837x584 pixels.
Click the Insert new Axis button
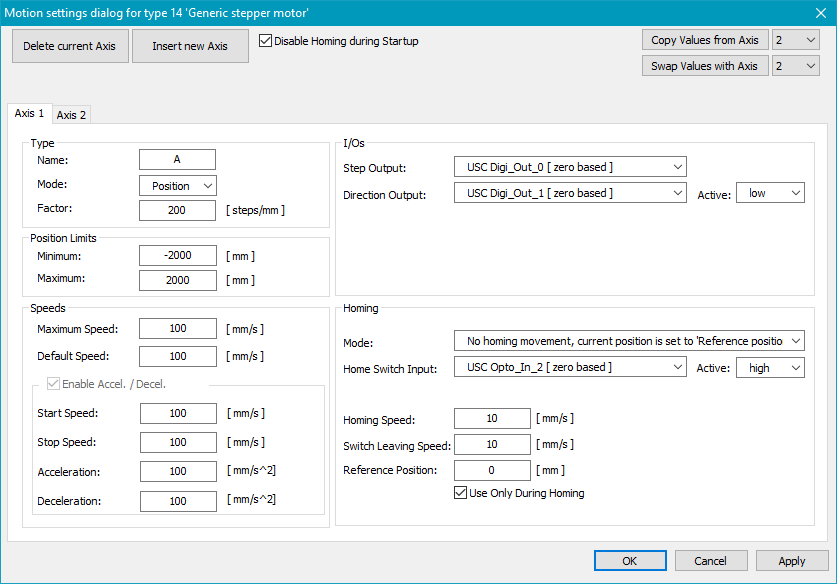point(190,46)
